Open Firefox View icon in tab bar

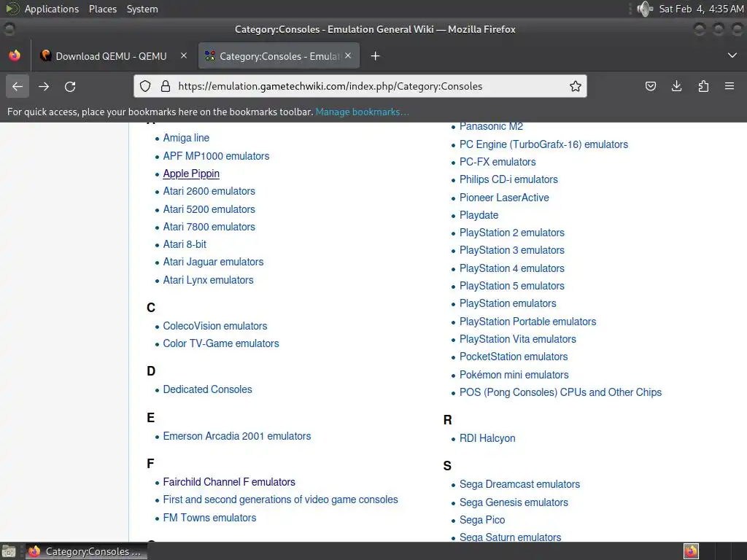coord(15,55)
